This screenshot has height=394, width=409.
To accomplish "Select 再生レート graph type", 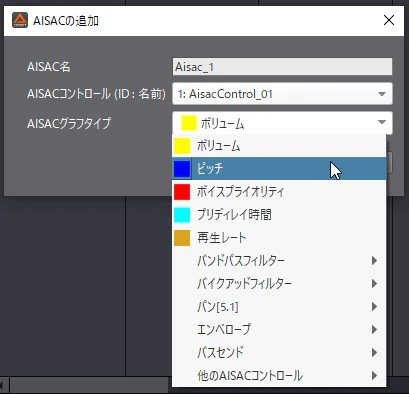I will [279, 238].
